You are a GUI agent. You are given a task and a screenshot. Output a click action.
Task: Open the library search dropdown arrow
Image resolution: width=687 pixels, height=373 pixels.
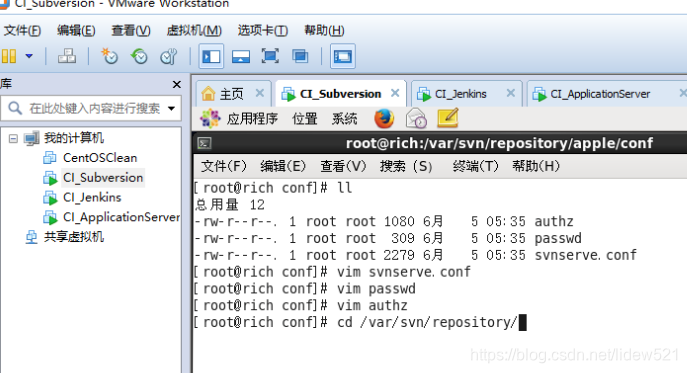click(171, 108)
